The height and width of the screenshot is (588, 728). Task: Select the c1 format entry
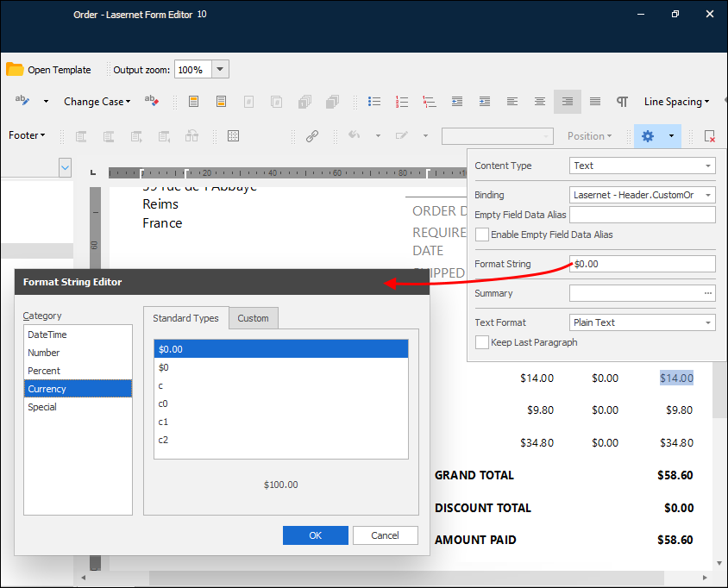pos(281,422)
